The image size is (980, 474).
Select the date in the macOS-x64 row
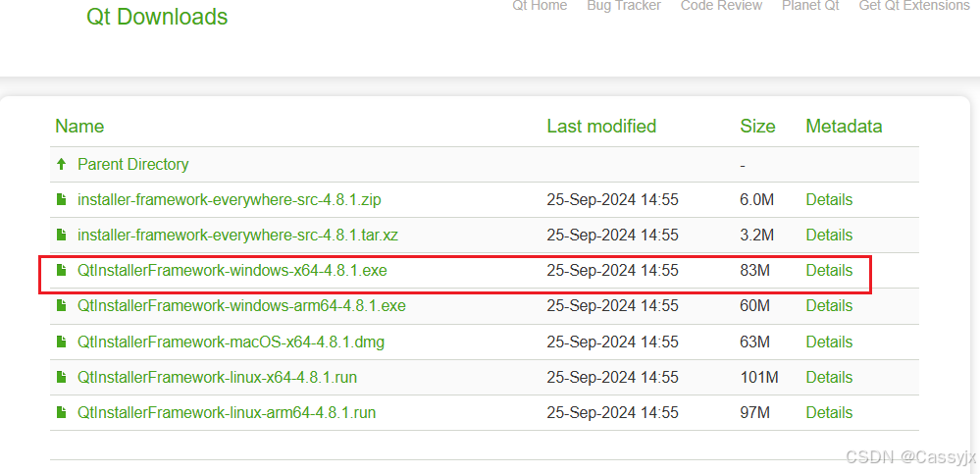(x=612, y=342)
